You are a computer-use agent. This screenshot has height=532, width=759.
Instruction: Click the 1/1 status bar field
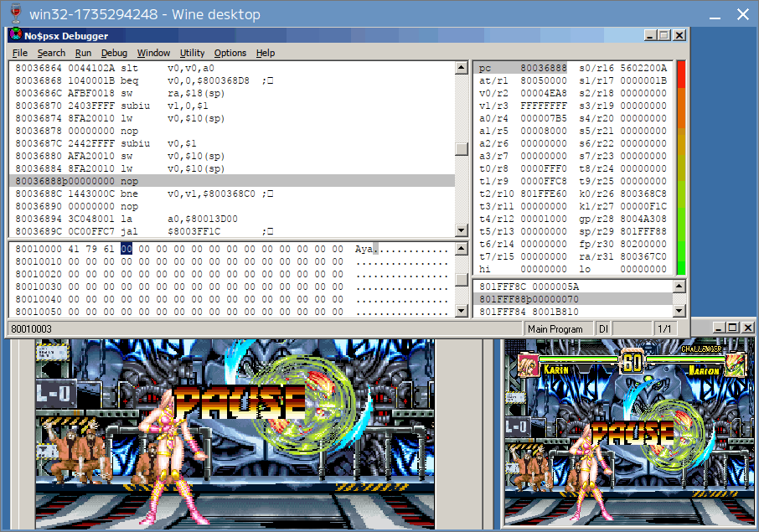coord(664,329)
